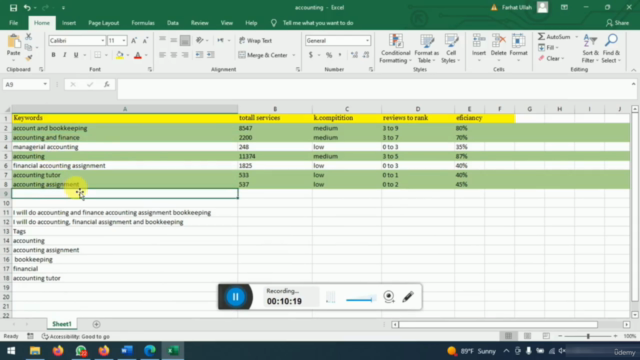Open Cell Styles gallery
Screen dimensions: 640x360
[451, 49]
